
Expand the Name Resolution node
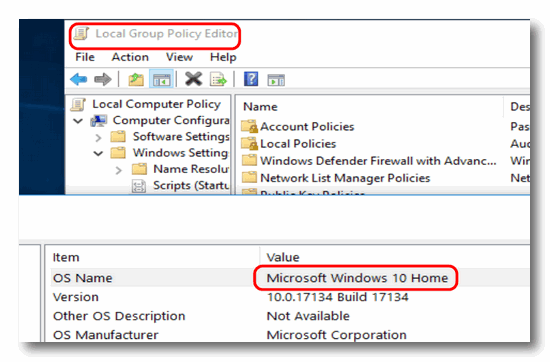(119, 170)
